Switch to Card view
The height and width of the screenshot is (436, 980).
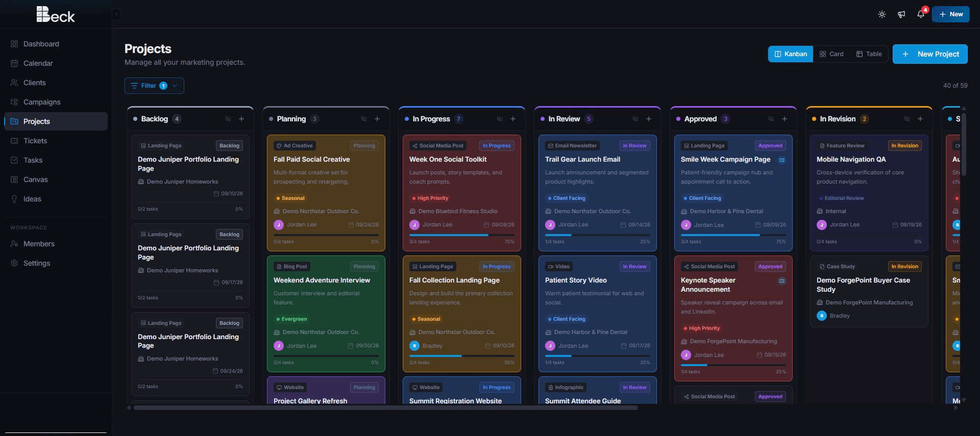(831, 54)
